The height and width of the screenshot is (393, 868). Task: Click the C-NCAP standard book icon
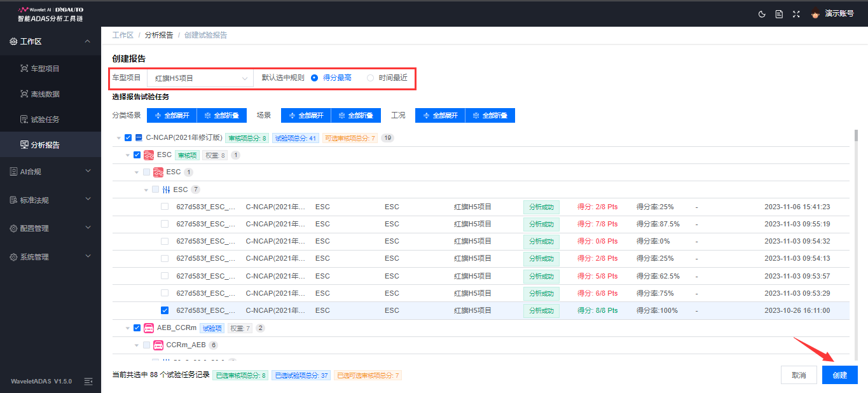(139, 137)
